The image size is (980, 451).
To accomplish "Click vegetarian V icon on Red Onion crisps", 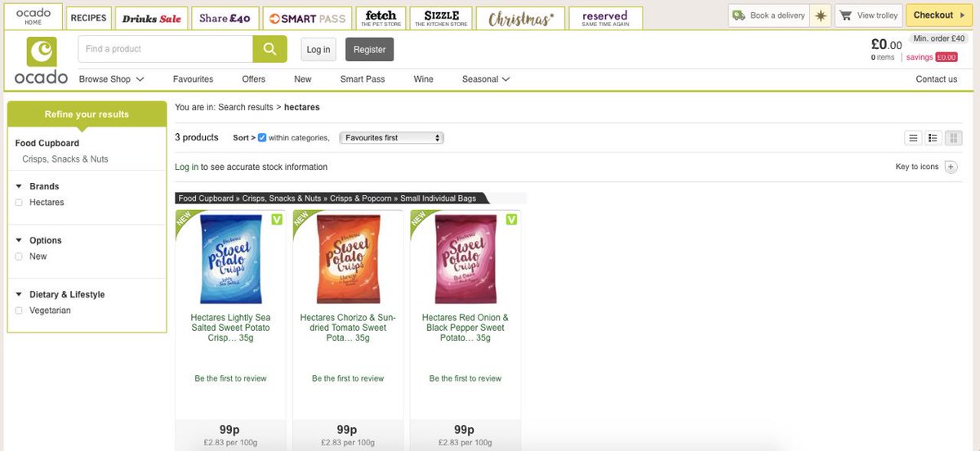I will coord(511,219).
